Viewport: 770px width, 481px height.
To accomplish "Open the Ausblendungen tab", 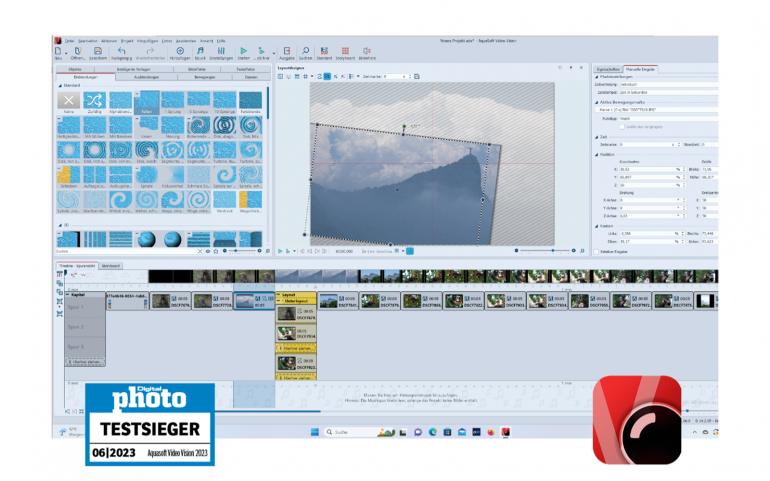I will click(x=146, y=77).
